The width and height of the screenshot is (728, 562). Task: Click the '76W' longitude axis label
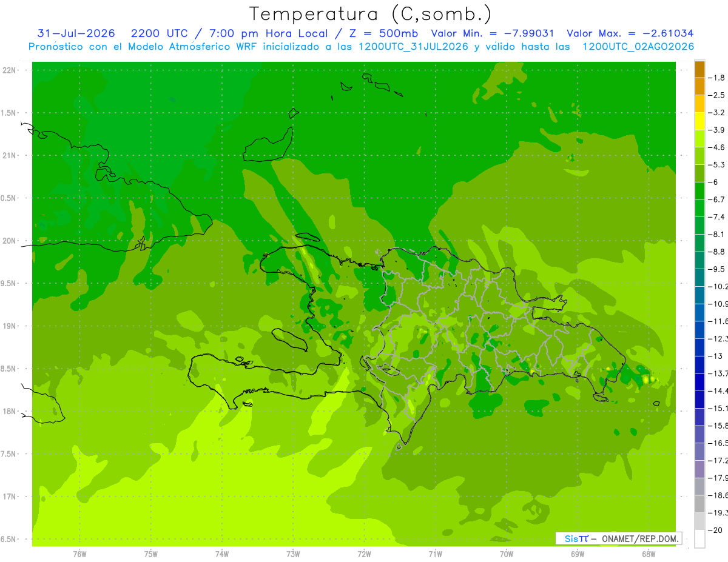point(79,554)
